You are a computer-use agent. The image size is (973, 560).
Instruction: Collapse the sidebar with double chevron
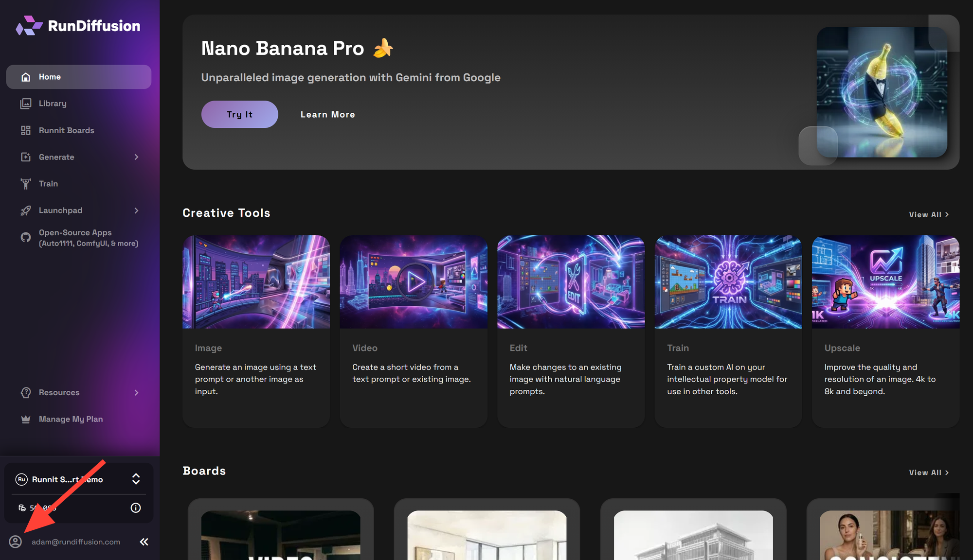[144, 542]
